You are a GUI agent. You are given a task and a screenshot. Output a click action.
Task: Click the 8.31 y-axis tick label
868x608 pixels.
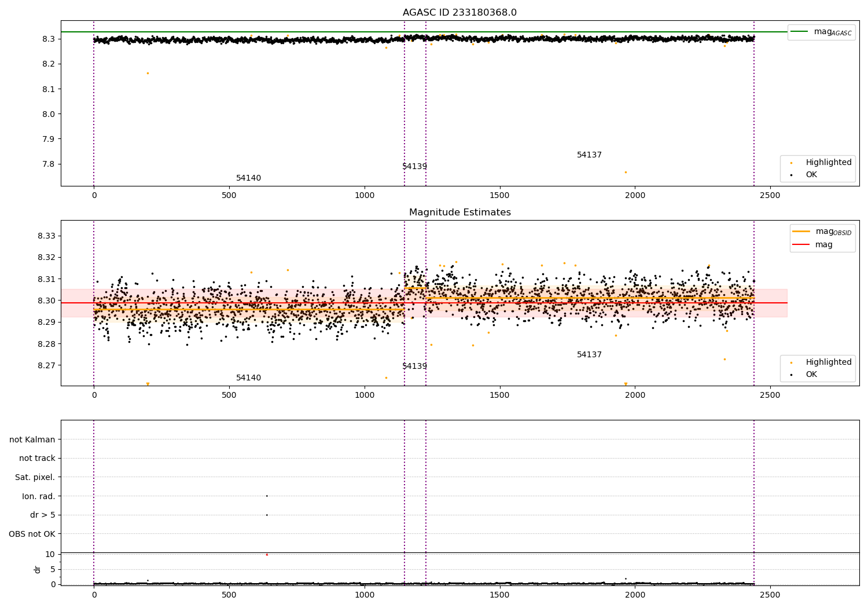[46, 279]
